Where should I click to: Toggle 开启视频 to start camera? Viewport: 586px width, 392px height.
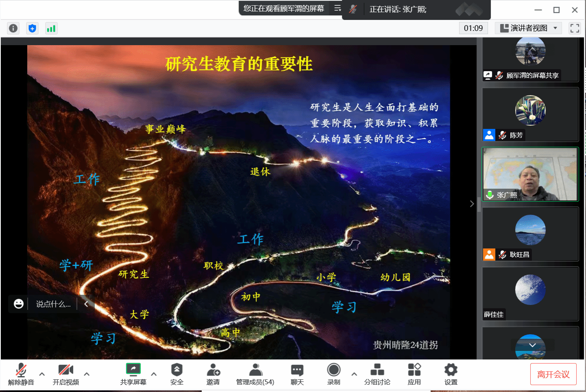66,374
